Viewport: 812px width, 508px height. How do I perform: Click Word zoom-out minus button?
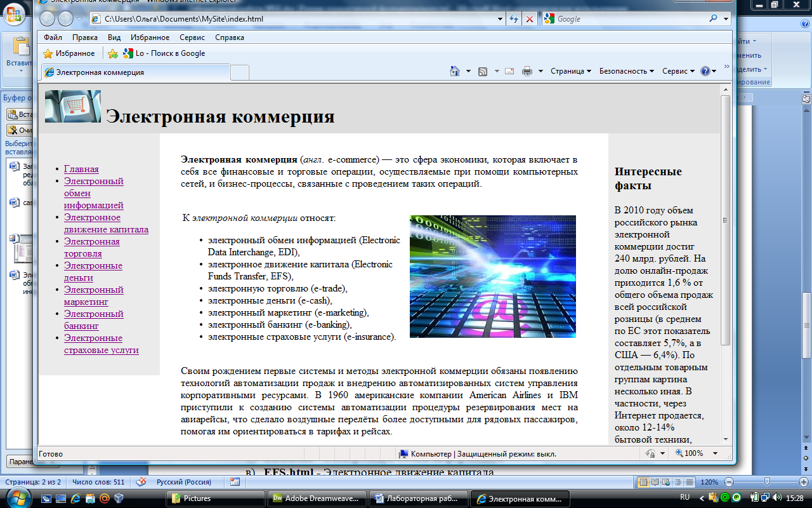point(729,482)
